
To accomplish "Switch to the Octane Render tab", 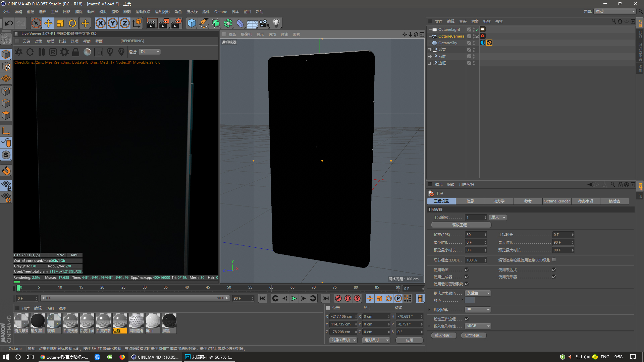I will (556, 201).
